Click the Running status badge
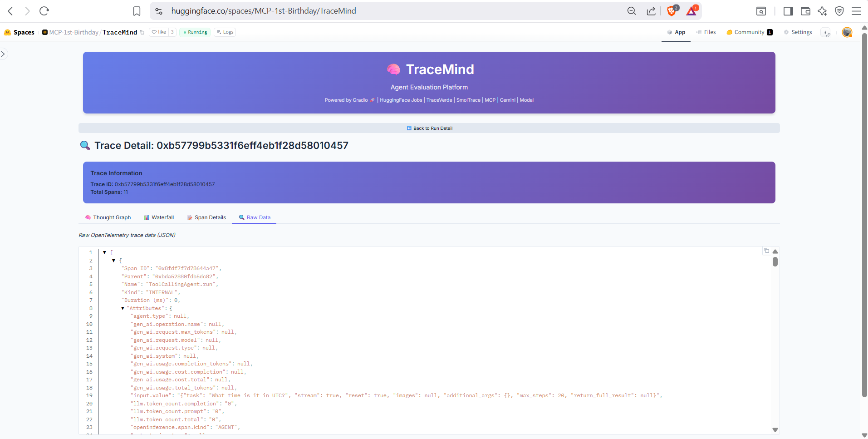 click(195, 32)
